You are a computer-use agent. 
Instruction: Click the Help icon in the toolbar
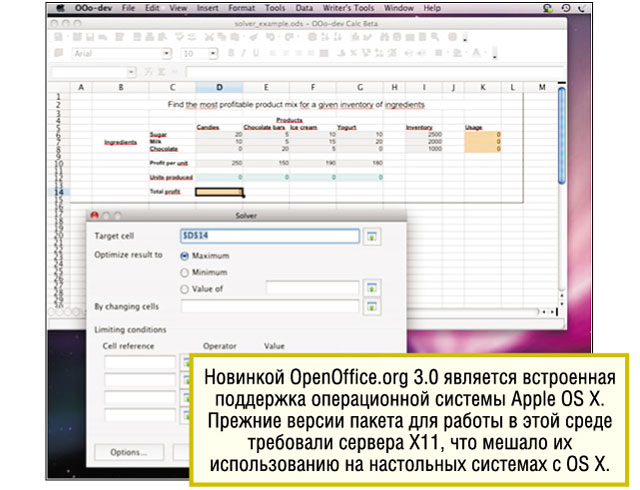pyautogui.click(x=452, y=37)
